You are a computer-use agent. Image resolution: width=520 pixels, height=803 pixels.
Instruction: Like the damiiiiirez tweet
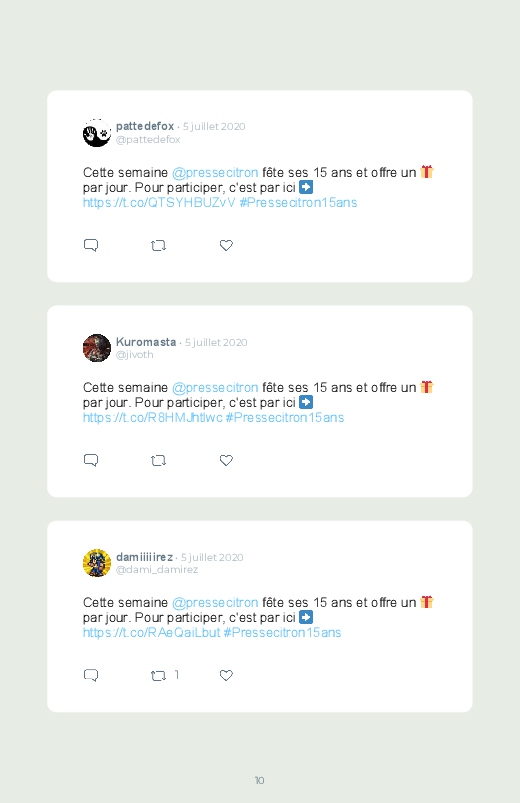(x=226, y=675)
